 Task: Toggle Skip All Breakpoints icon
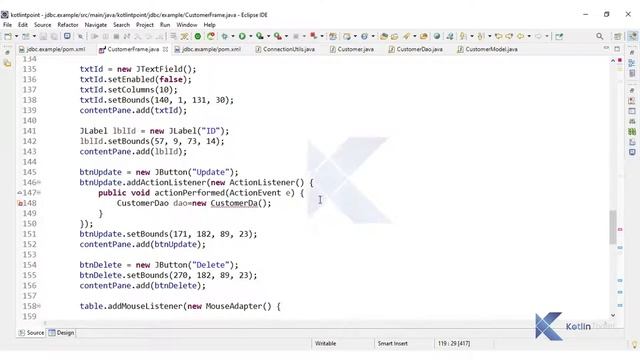(81, 36)
